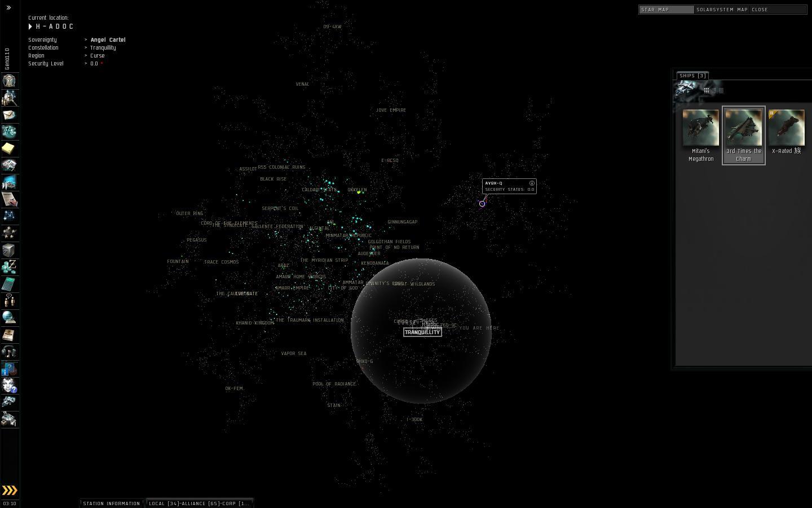The width and height of the screenshot is (812, 508).
Task: Click the Pegasus region label
Action: coord(197,240)
